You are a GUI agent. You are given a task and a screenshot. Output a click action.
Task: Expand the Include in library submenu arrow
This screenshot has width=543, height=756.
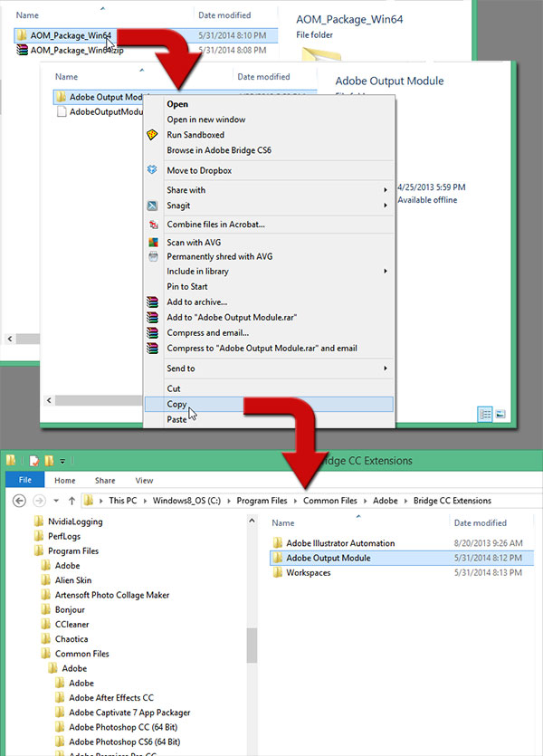click(x=386, y=271)
